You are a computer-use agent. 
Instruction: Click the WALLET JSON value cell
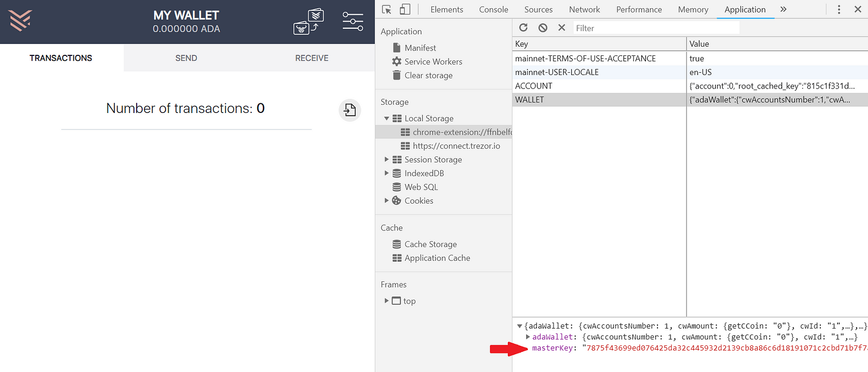(x=777, y=99)
